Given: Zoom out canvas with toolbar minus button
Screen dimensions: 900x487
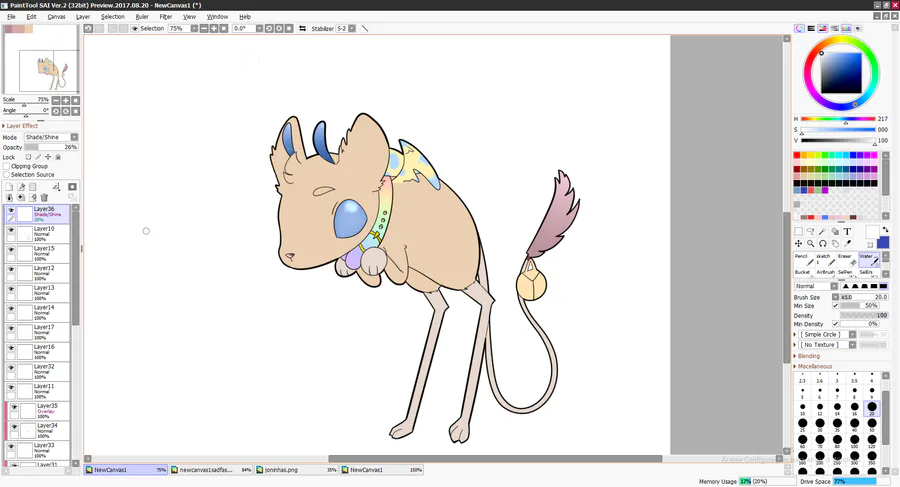Looking at the screenshot, I should tap(204, 28).
